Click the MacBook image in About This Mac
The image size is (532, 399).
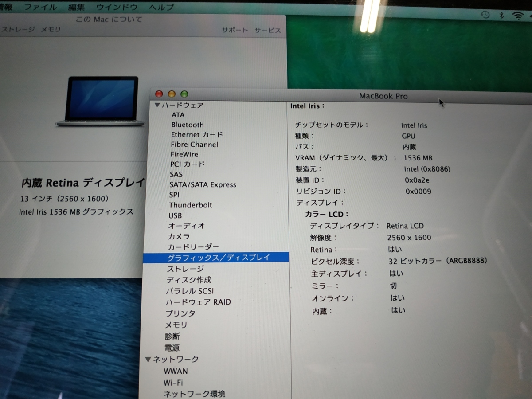[101, 102]
